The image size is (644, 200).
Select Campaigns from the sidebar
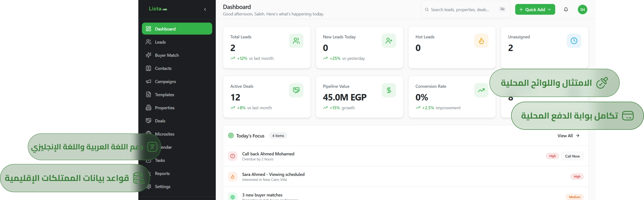165,82
